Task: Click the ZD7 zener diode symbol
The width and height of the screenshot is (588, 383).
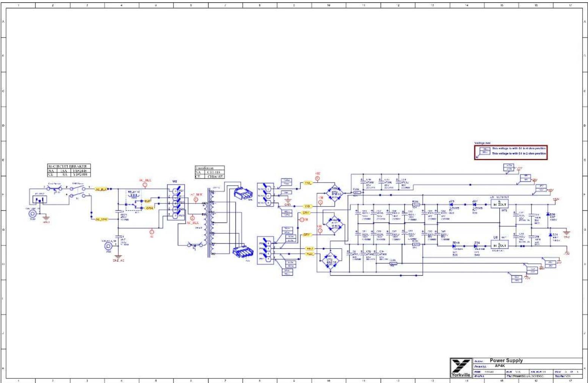Action: (474, 205)
